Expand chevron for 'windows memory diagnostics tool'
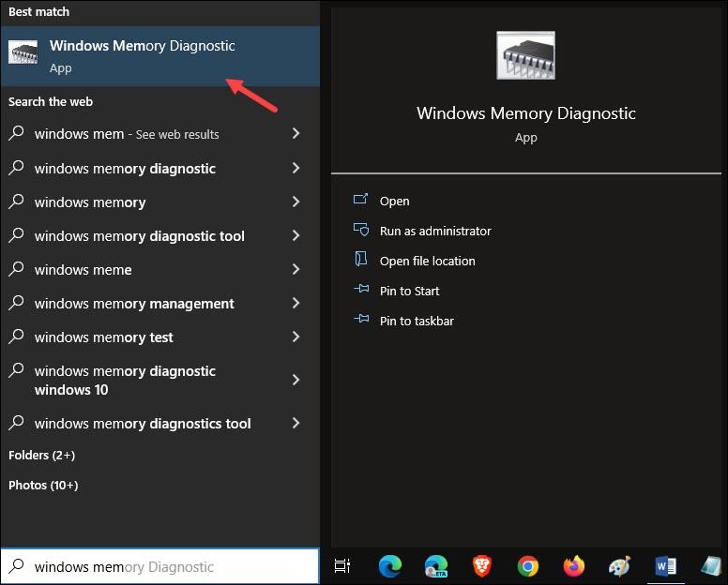 pos(296,423)
